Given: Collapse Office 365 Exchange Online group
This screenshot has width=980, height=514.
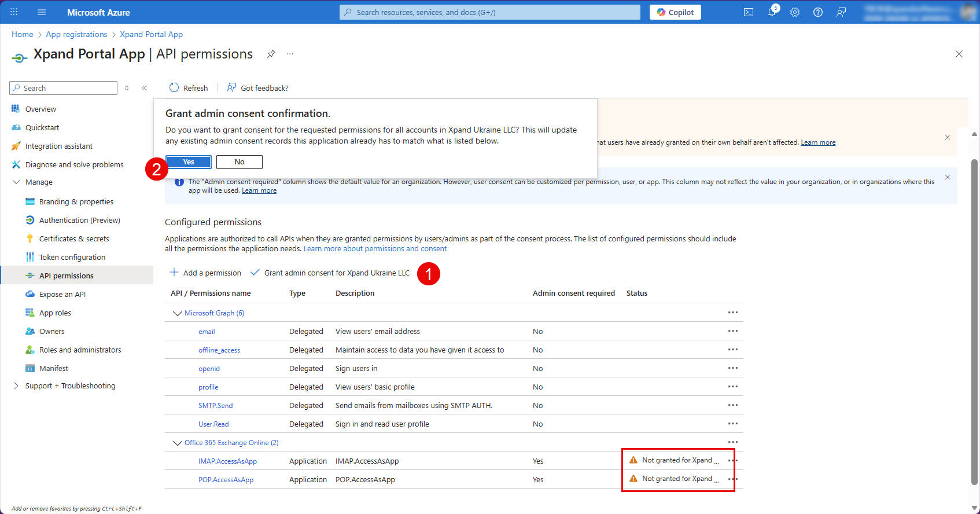Looking at the screenshot, I should tap(177, 443).
